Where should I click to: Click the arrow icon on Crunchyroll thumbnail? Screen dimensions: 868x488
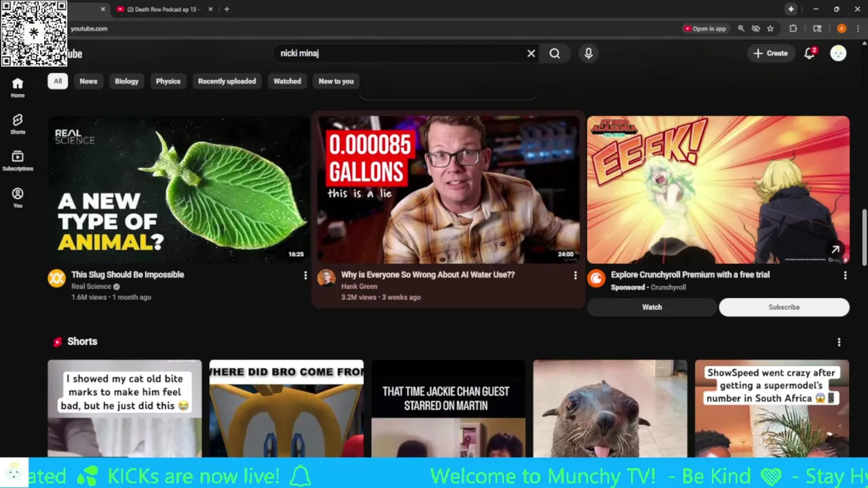835,250
